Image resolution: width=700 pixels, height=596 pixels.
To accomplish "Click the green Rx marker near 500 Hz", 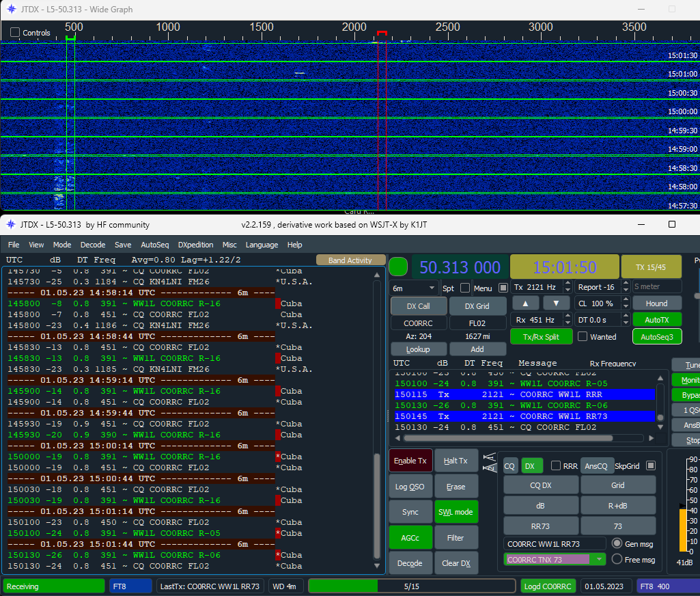I will [70, 39].
